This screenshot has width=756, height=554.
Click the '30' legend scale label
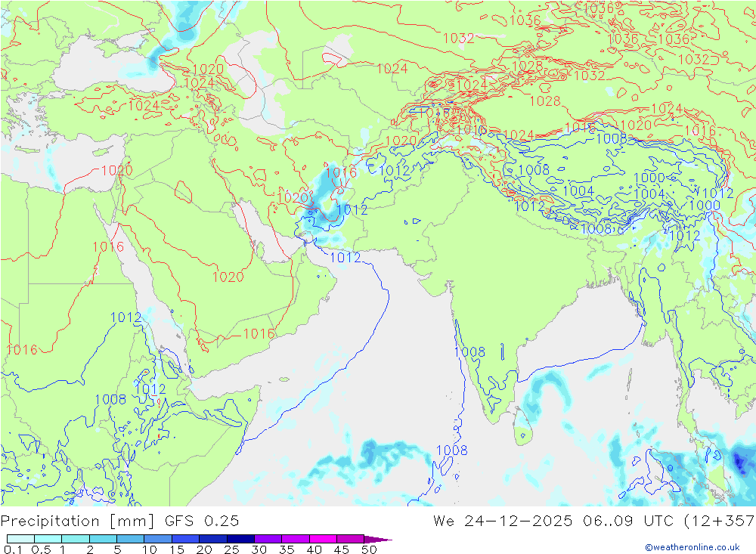[259, 549]
